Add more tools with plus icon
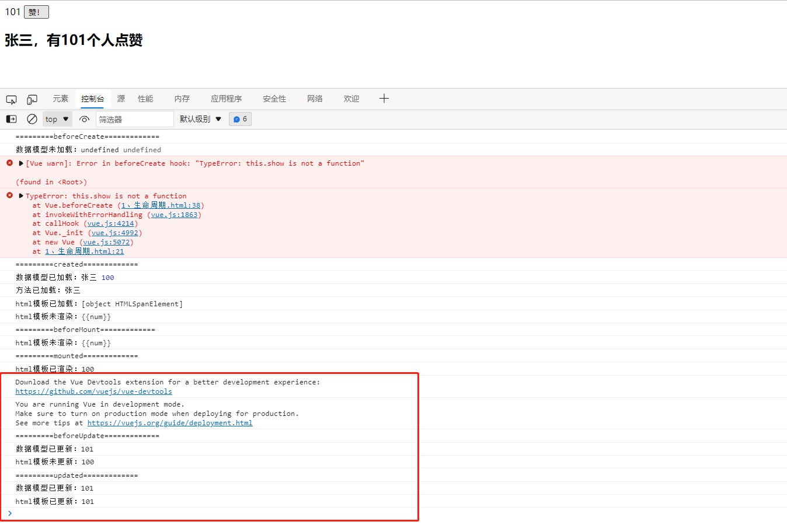 click(x=384, y=99)
